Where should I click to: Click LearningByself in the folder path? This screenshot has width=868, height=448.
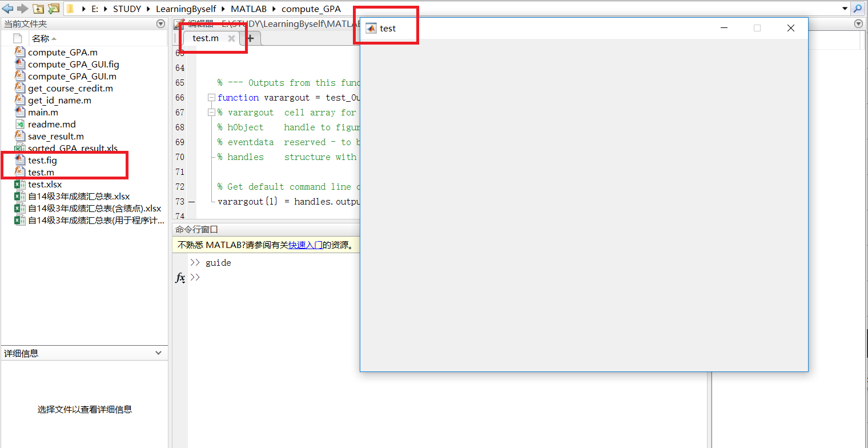[186, 9]
